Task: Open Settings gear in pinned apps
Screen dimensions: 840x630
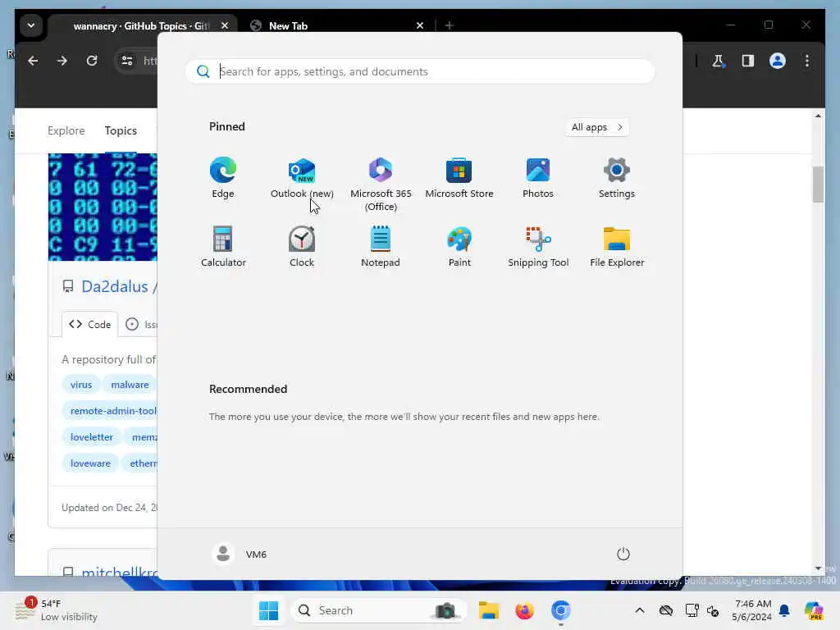Action: click(617, 178)
